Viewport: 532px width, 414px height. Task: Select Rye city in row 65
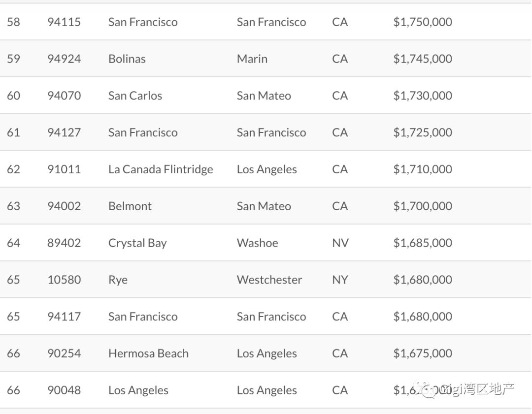(118, 280)
